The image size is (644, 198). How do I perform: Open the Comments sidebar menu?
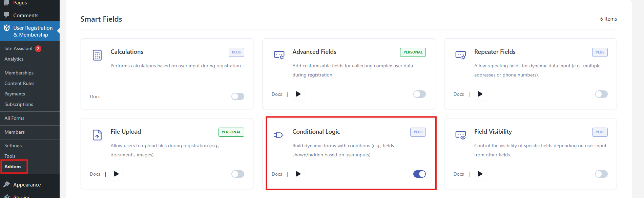coord(26,16)
